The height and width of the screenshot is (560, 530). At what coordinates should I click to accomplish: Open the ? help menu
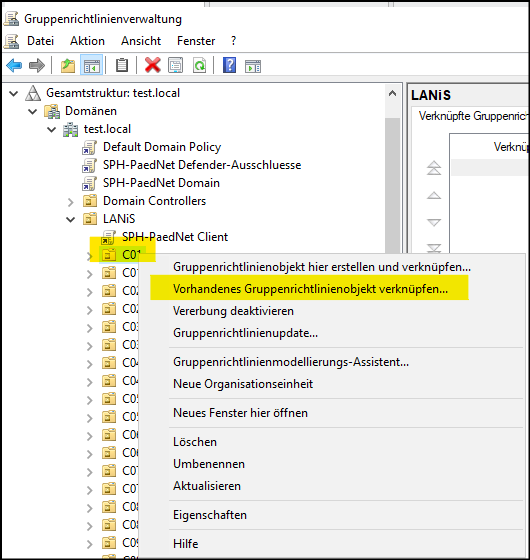click(233, 41)
